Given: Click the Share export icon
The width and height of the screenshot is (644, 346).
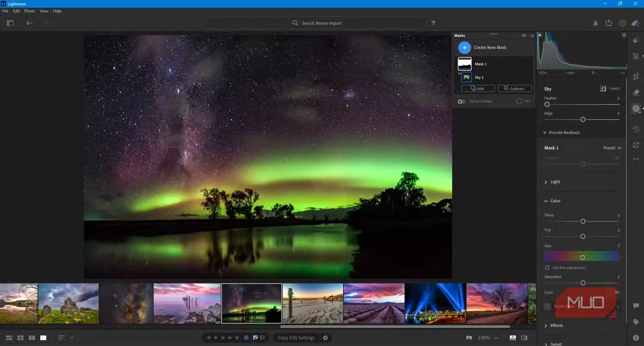Looking at the screenshot, I should pyautogui.click(x=609, y=23).
